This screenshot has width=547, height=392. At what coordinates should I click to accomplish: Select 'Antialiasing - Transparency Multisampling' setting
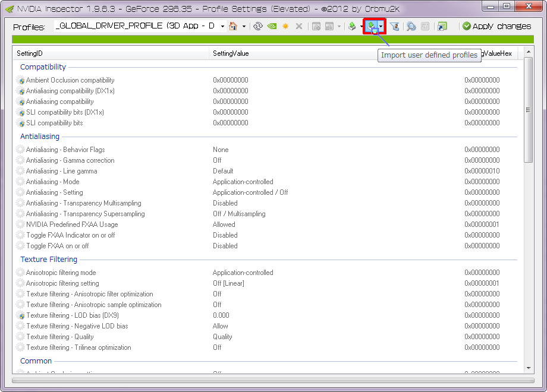84,203
